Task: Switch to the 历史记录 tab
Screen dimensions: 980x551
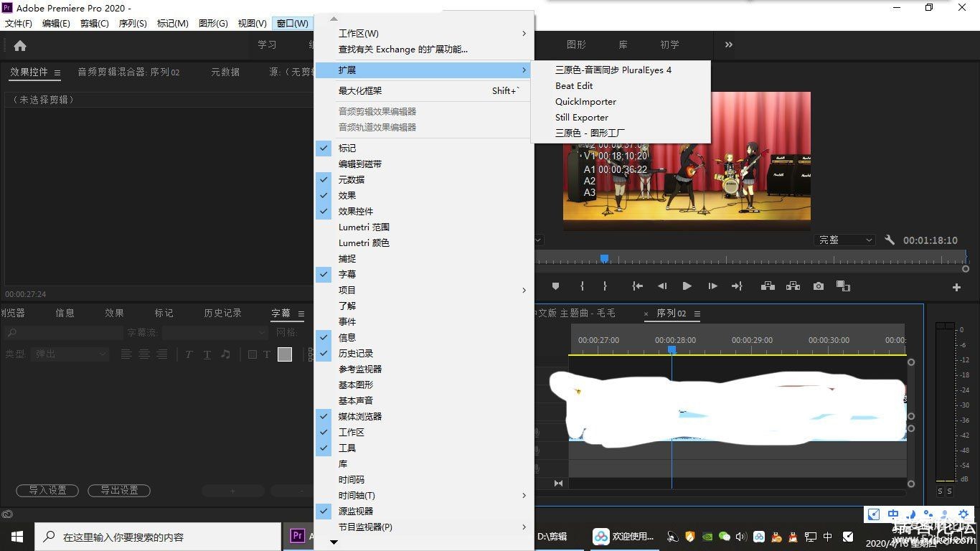Action: click(222, 313)
